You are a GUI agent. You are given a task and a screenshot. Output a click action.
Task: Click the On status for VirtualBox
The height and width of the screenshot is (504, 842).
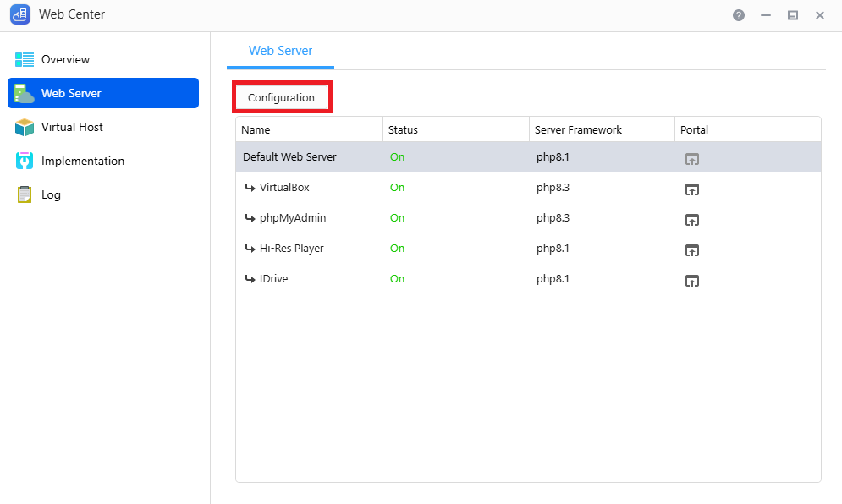(398, 188)
